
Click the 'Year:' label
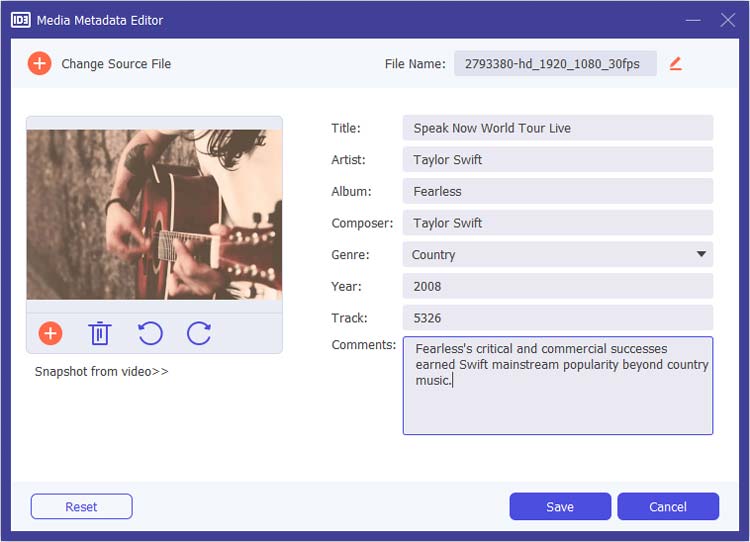click(x=346, y=286)
